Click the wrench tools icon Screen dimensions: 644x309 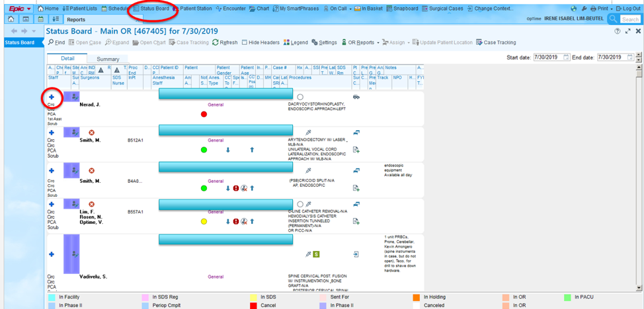click(x=584, y=9)
